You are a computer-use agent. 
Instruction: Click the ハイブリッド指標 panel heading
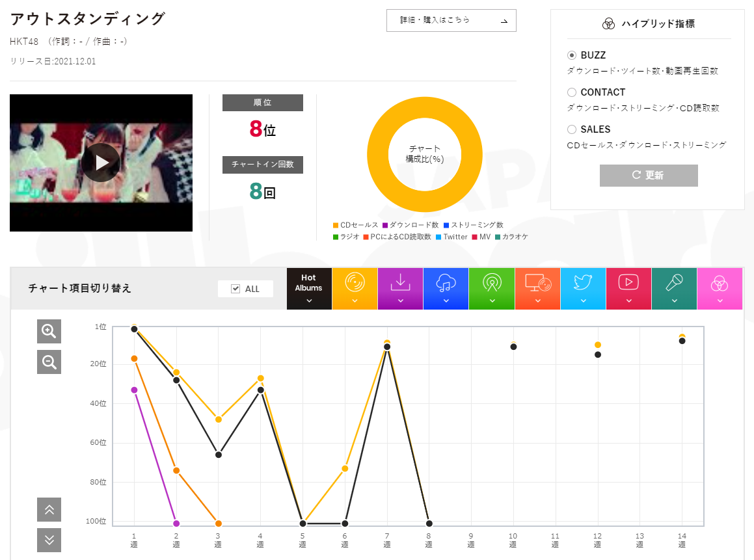[x=658, y=23]
